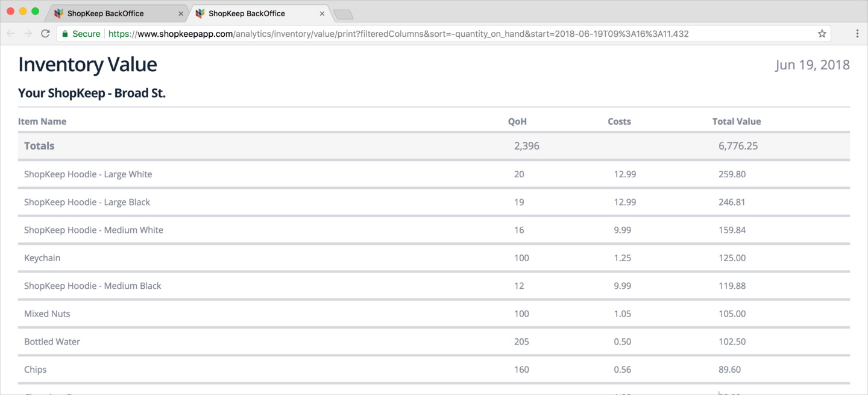This screenshot has height=395, width=868.
Task: Click the Inventory Value page heading
Action: click(87, 65)
